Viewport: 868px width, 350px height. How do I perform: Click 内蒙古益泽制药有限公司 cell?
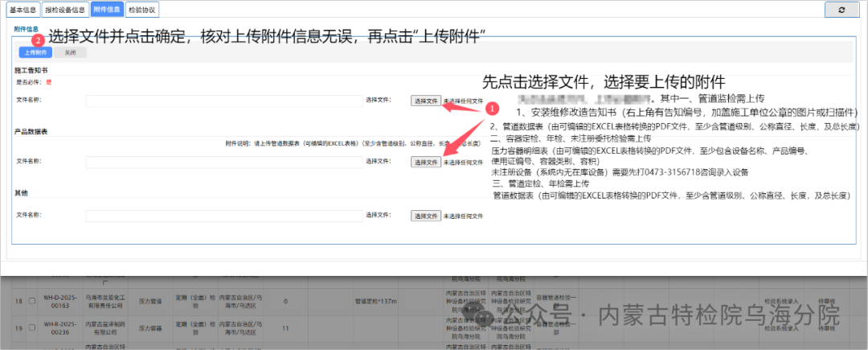[x=104, y=327]
